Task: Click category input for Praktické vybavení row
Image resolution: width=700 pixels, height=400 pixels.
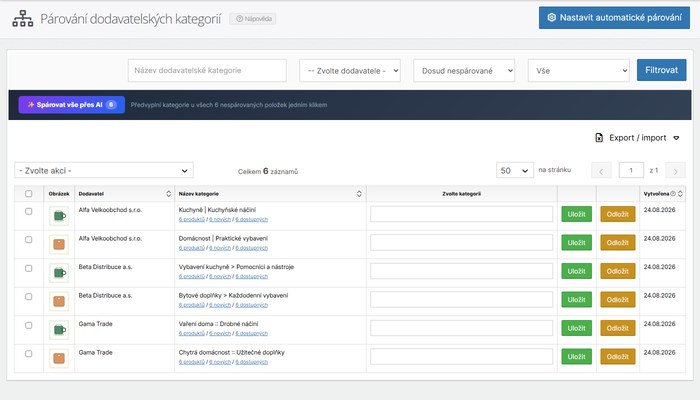Action: 461,242
